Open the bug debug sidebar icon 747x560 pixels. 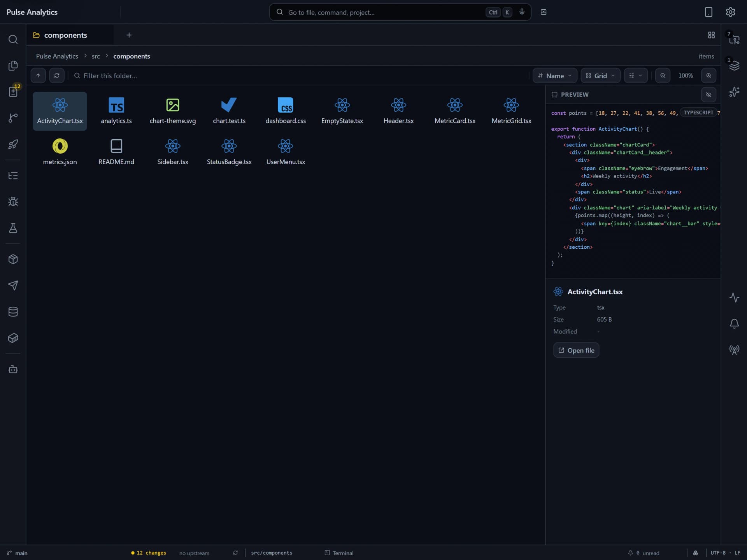tap(13, 202)
